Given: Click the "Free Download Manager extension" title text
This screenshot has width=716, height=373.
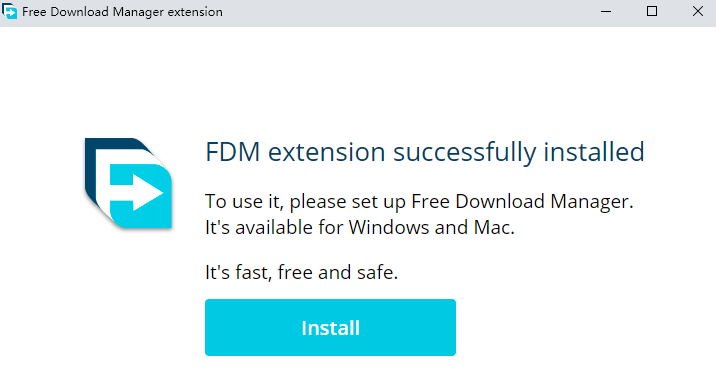Looking at the screenshot, I should (x=122, y=12).
